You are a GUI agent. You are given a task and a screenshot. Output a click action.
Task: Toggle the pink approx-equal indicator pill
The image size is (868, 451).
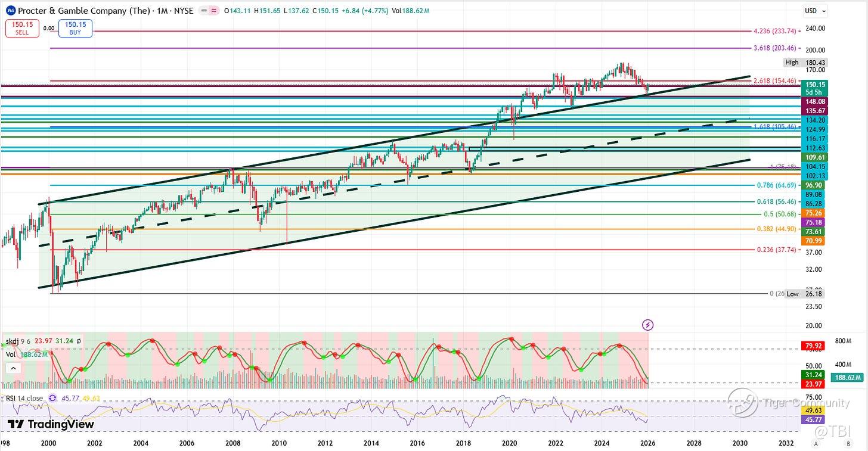(x=213, y=11)
